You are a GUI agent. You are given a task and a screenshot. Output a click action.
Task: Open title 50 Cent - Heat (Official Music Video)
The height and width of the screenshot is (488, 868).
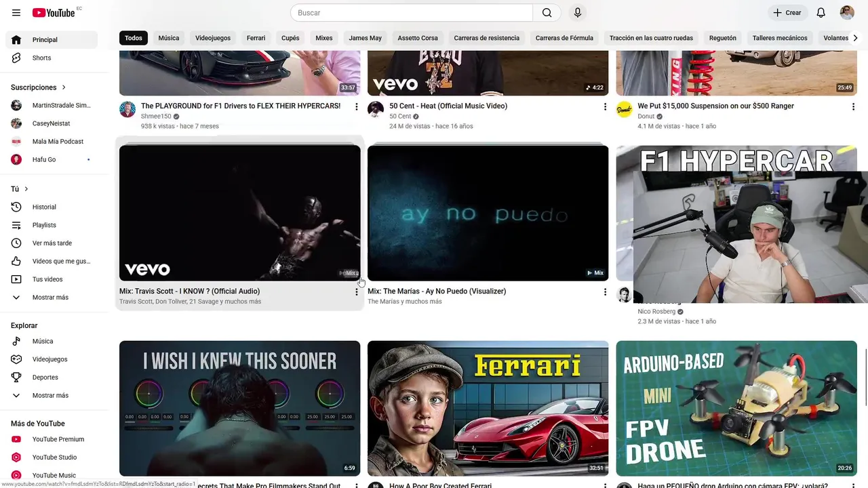coord(448,106)
